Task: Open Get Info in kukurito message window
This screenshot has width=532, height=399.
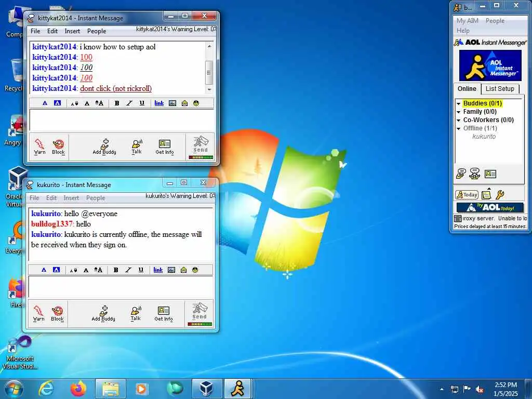Action: pyautogui.click(x=164, y=313)
